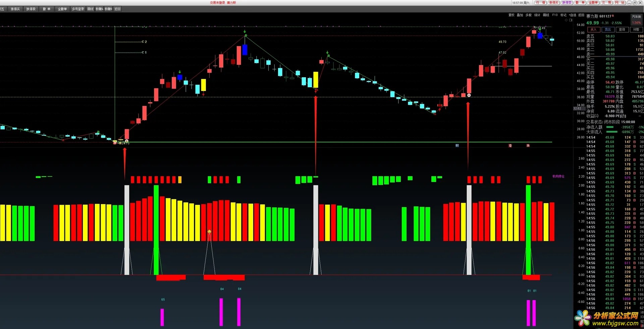The width and height of the screenshot is (644, 329).
Task: Click the 大宗流入 block inflow row
Action: (x=615, y=132)
